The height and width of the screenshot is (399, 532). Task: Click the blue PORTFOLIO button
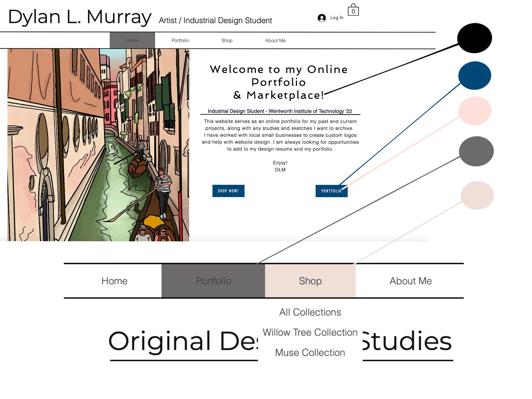coord(331,191)
